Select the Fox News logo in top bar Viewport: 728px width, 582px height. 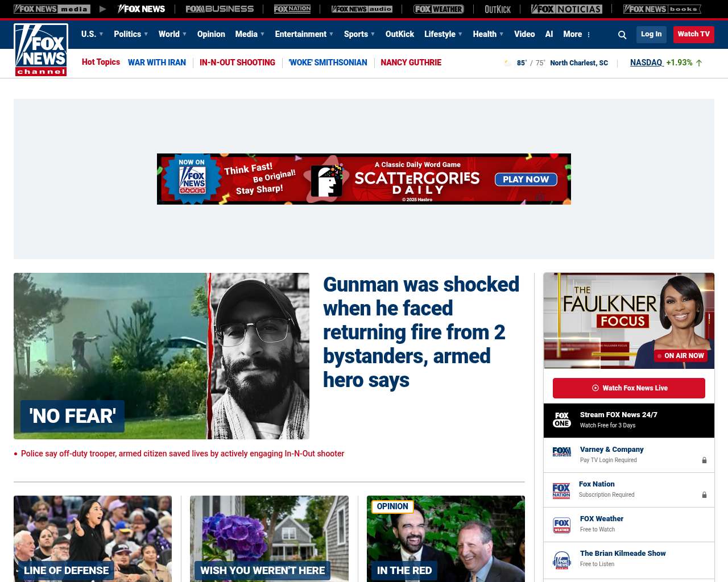coord(141,9)
